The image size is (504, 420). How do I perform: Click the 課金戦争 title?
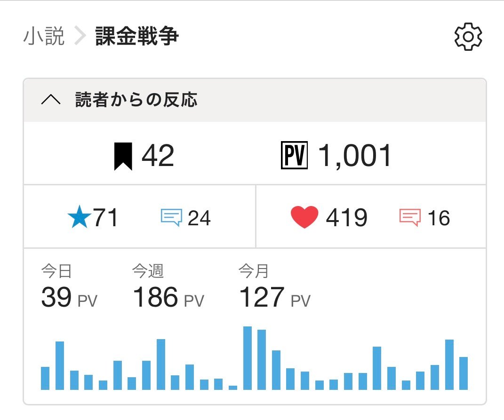(x=137, y=37)
